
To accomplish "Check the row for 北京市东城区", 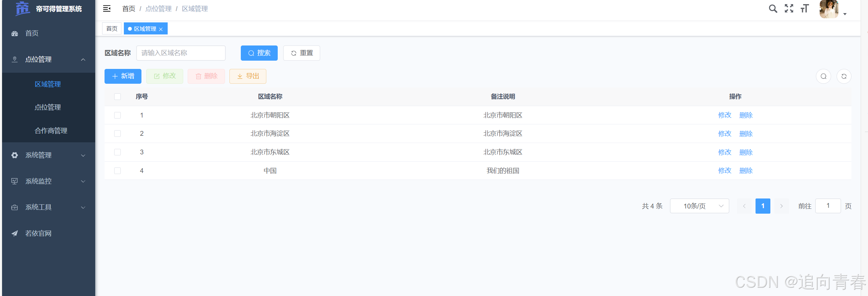I will [117, 152].
